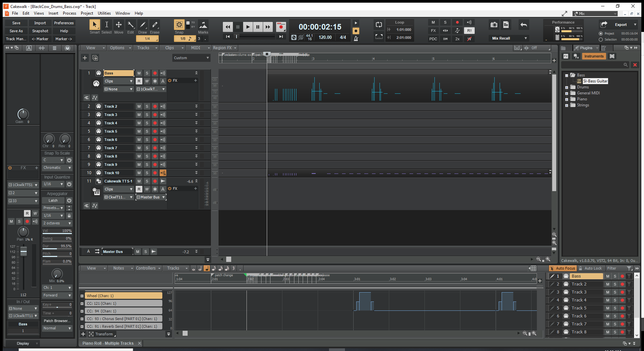Close the Piano Roll - Multiple Tracks tab
The image size is (644, 351).
[x=139, y=343]
